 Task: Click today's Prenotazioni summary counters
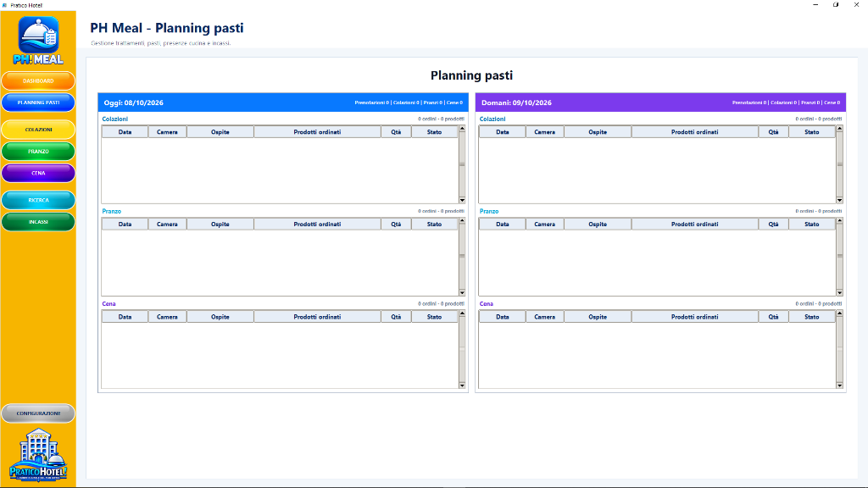point(409,103)
